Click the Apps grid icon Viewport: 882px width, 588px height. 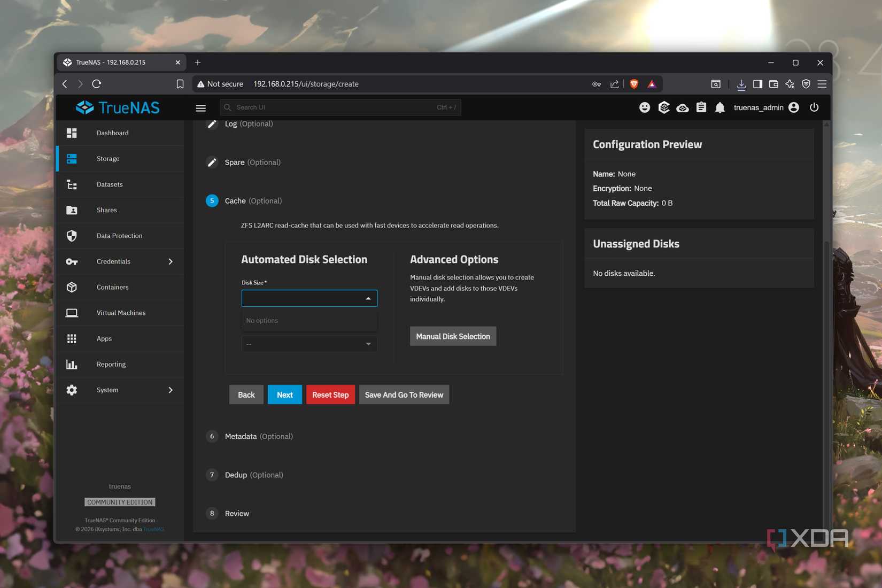coord(72,338)
